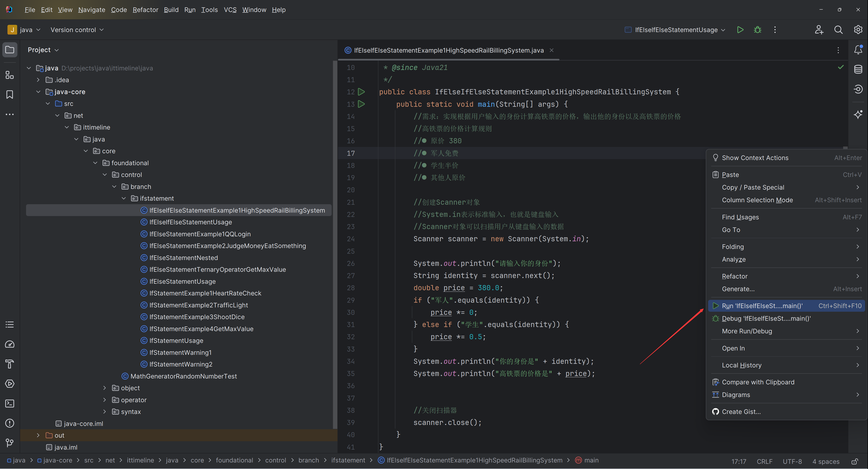Select MathGeneratorRandomNumberTest in project tree
Image resolution: width=868 pixels, height=469 pixels.
pyautogui.click(x=184, y=376)
